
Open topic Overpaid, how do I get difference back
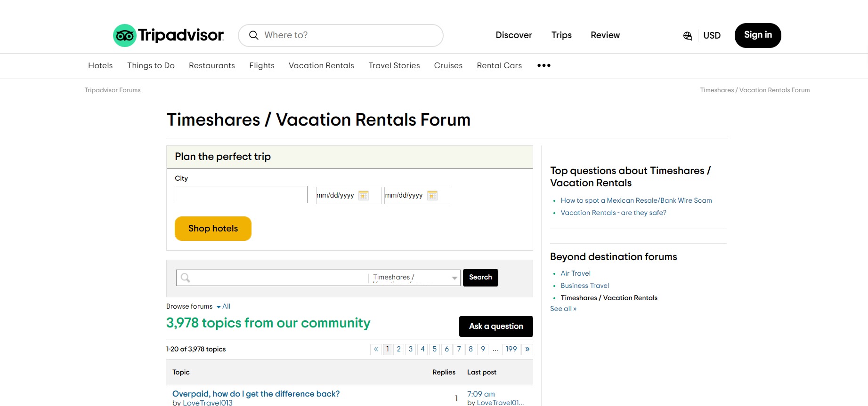tap(256, 394)
